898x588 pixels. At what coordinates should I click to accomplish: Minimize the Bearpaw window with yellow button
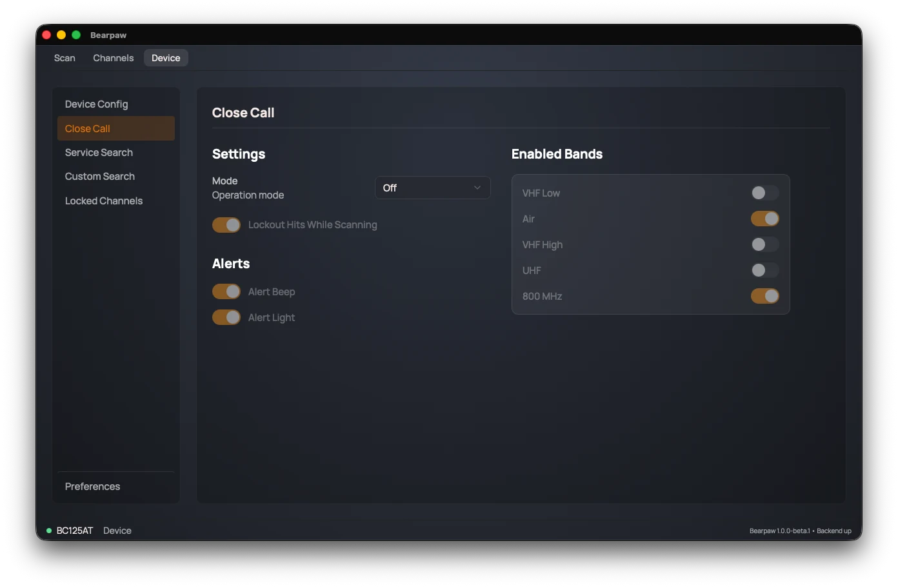pyautogui.click(x=61, y=35)
